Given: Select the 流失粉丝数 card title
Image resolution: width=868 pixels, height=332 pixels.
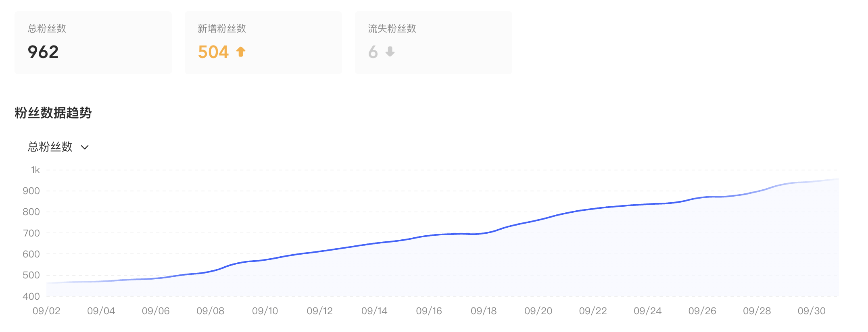Looking at the screenshot, I should pyautogui.click(x=392, y=29).
